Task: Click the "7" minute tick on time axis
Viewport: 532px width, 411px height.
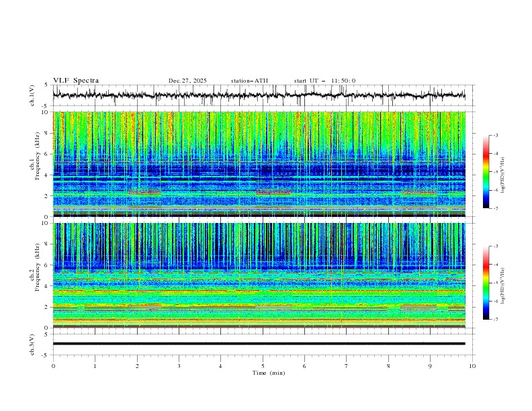Action: pos(347,366)
